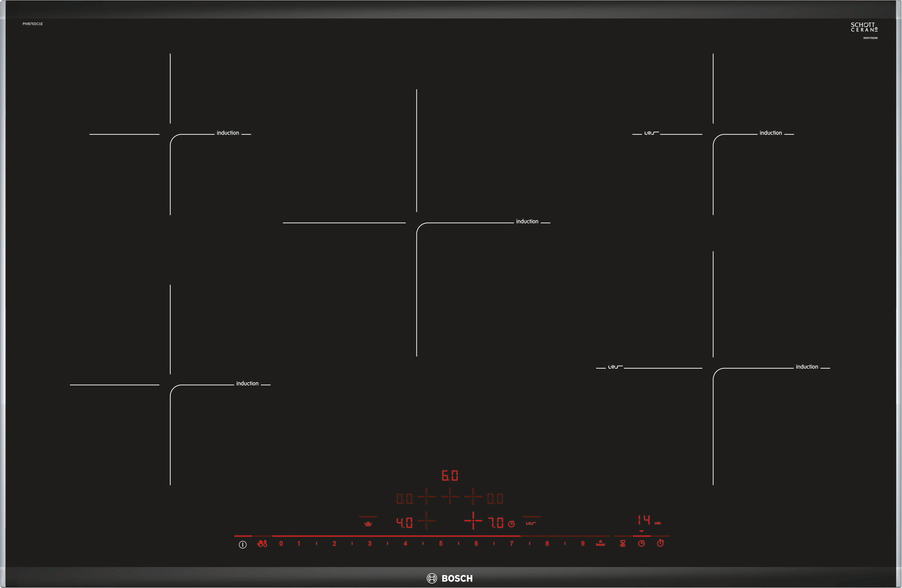This screenshot has height=588, width=902.
Task: Set power slider to level 2
Action: [334, 544]
